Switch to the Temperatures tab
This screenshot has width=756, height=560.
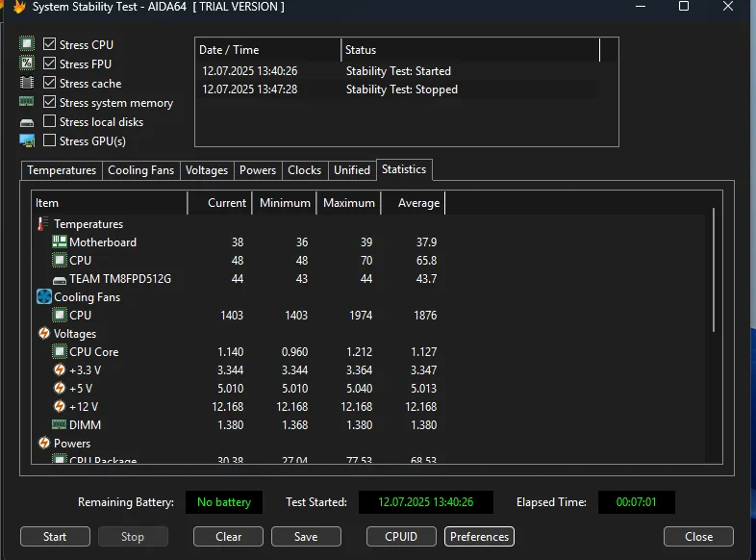coord(62,170)
